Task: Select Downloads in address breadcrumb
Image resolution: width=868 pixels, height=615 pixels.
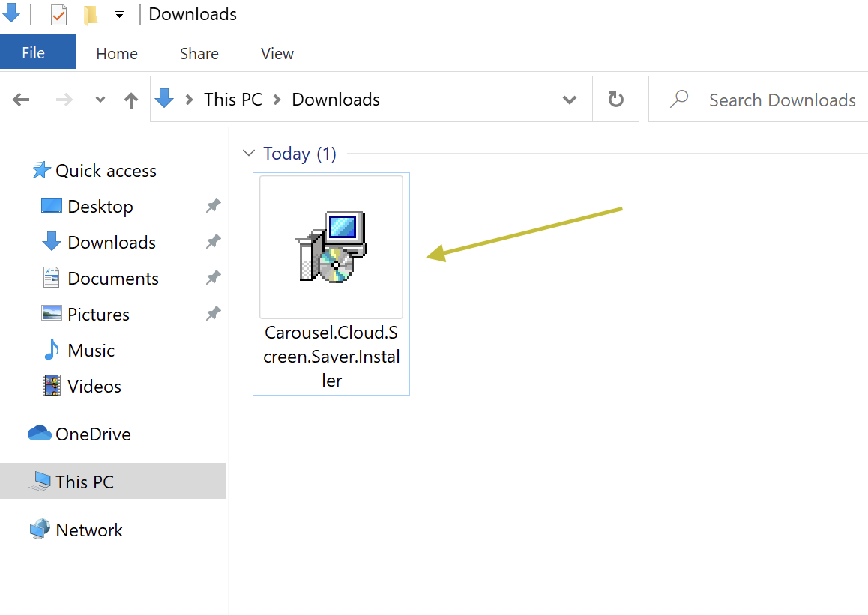Action: [x=336, y=100]
